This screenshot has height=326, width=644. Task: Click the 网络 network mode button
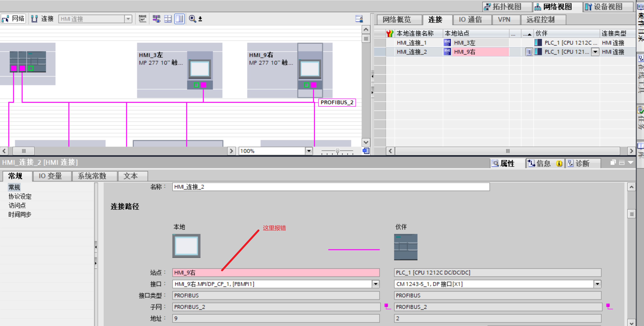point(13,19)
